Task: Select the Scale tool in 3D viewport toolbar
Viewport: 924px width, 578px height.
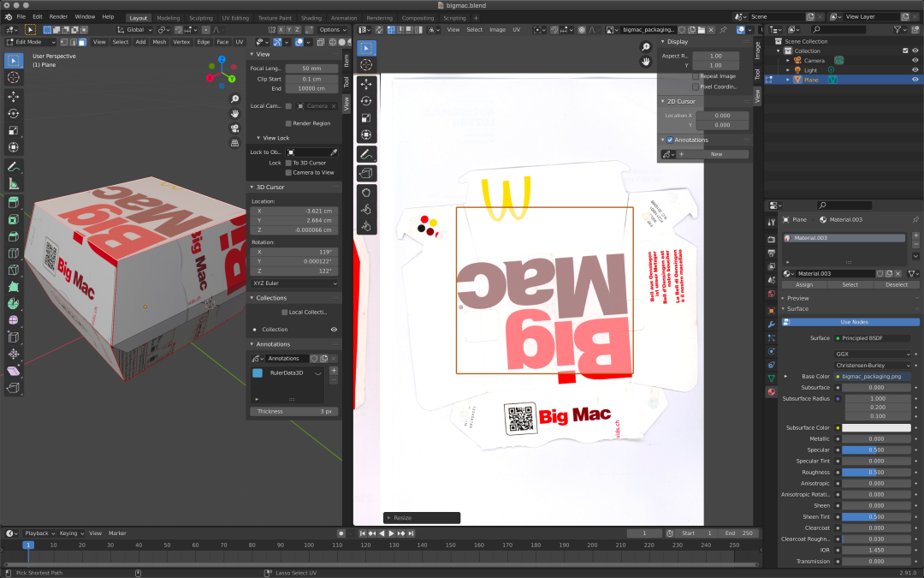Action: point(14,130)
